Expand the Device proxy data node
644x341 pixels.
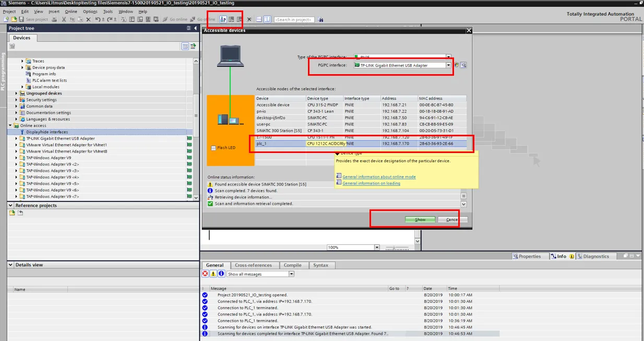23,67
